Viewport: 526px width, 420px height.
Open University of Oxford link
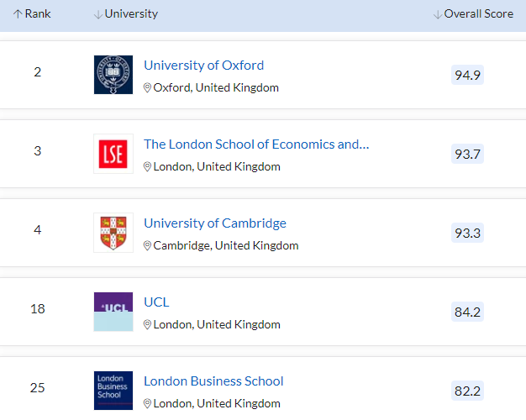pos(203,66)
